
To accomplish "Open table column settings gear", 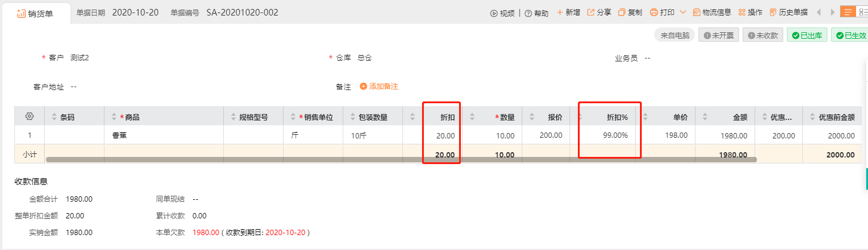I will (29, 116).
